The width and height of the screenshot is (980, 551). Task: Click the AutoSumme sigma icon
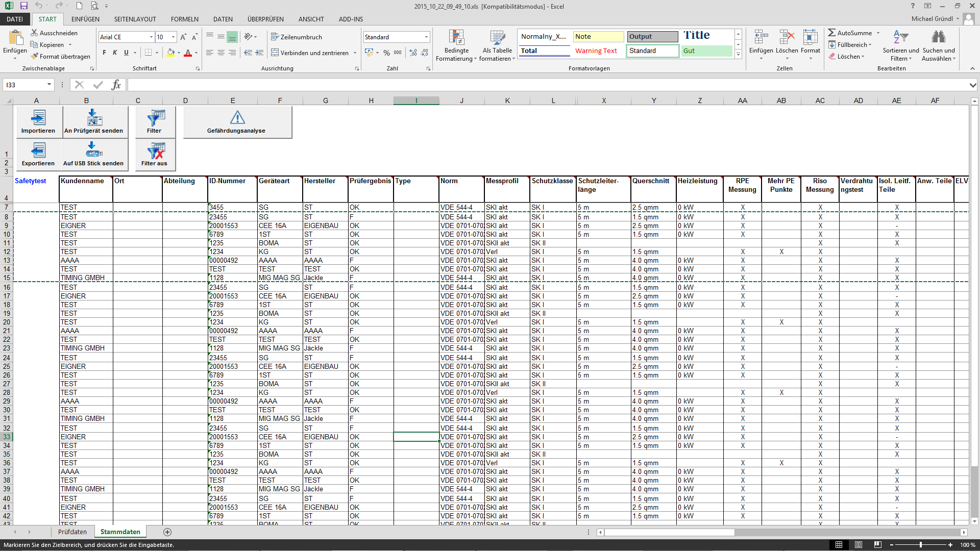click(832, 33)
